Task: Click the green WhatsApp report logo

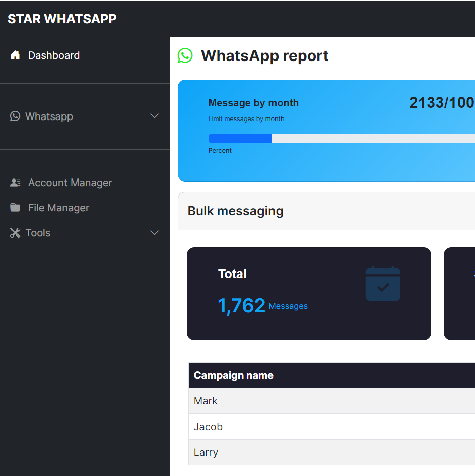Action: click(x=185, y=56)
